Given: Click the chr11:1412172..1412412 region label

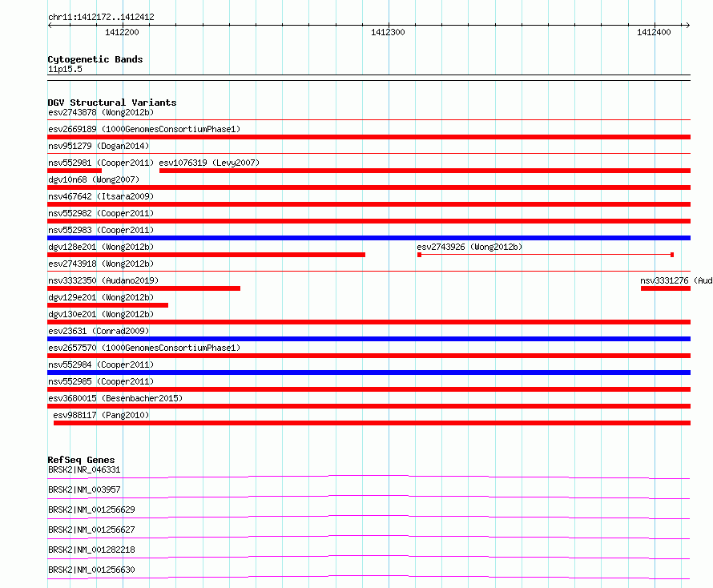Looking at the screenshot, I should [101, 18].
